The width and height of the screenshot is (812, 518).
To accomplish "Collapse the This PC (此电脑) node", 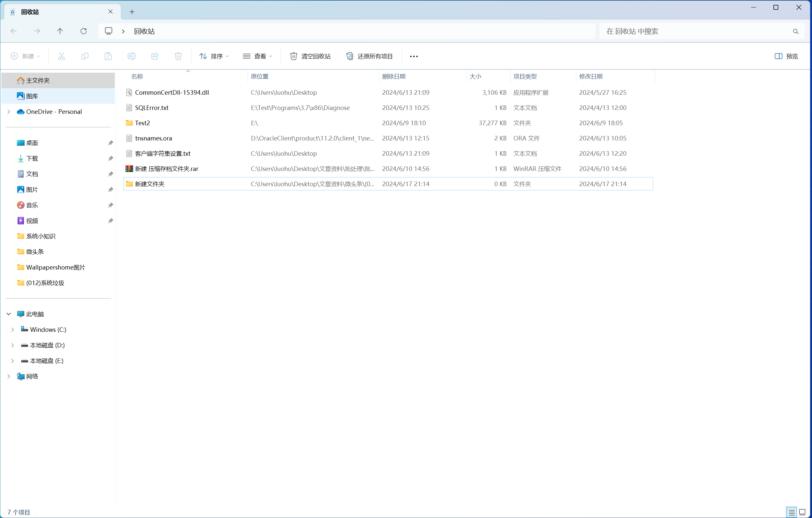I will point(9,314).
